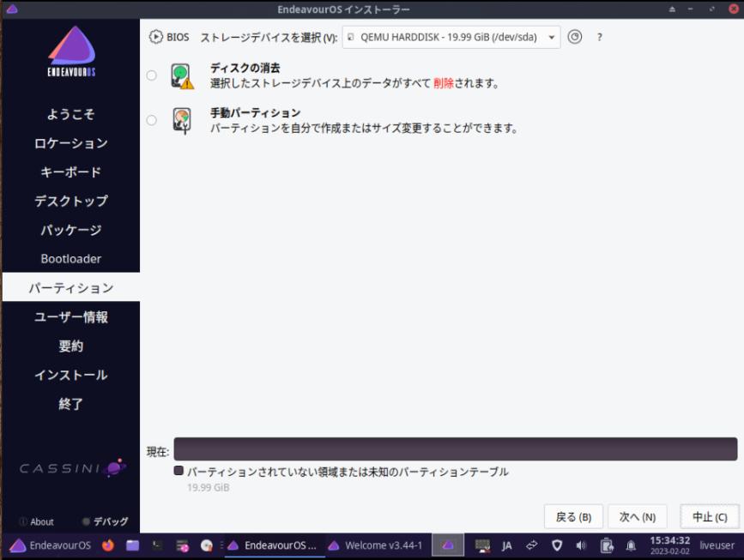Click the highlighted EndeavourOS pager icon in taskbar
Image resolution: width=744 pixels, height=560 pixels.
[448, 545]
